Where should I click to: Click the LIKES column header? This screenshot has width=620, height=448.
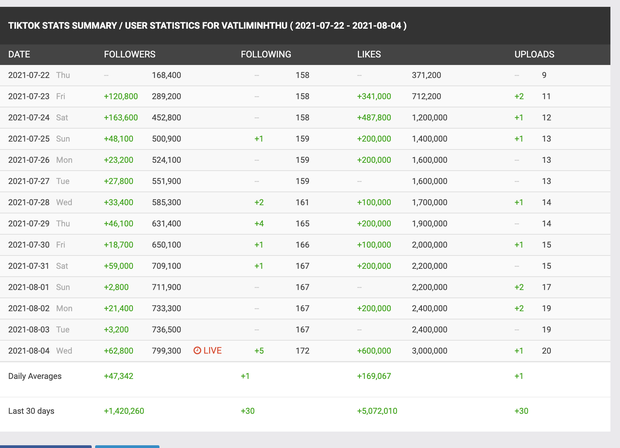point(369,55)
